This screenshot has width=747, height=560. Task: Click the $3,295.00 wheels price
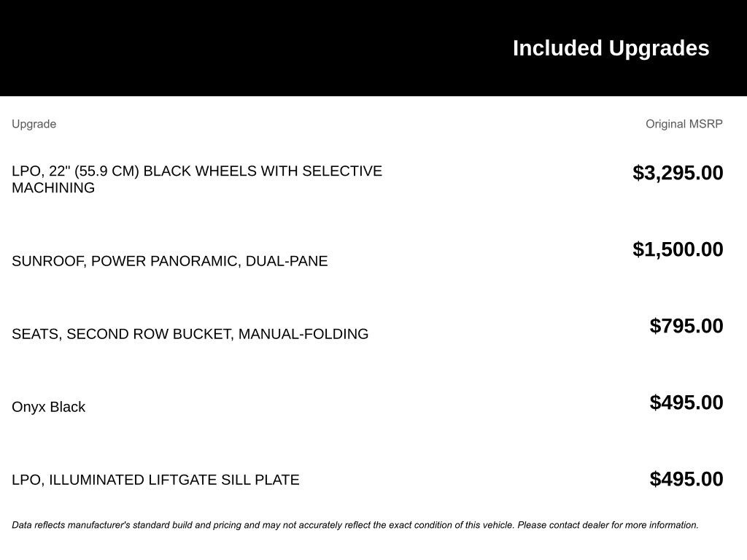678,173
